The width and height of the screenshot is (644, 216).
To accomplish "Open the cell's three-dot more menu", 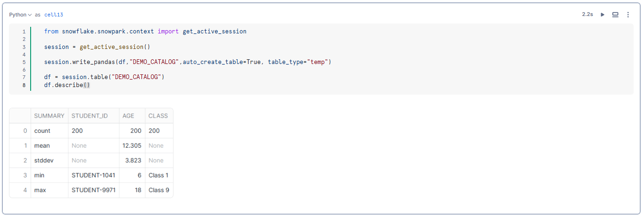I will point(628,15).
